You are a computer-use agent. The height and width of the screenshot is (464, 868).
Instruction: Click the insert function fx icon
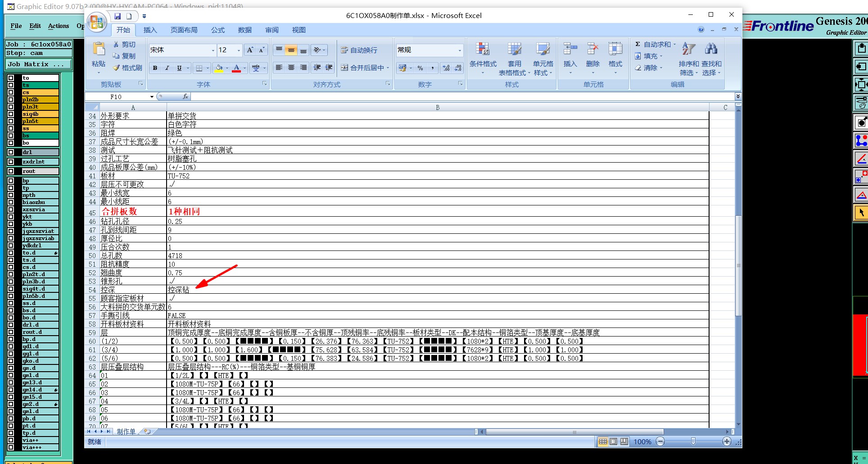pyautogui.click(x=185, y=96)
